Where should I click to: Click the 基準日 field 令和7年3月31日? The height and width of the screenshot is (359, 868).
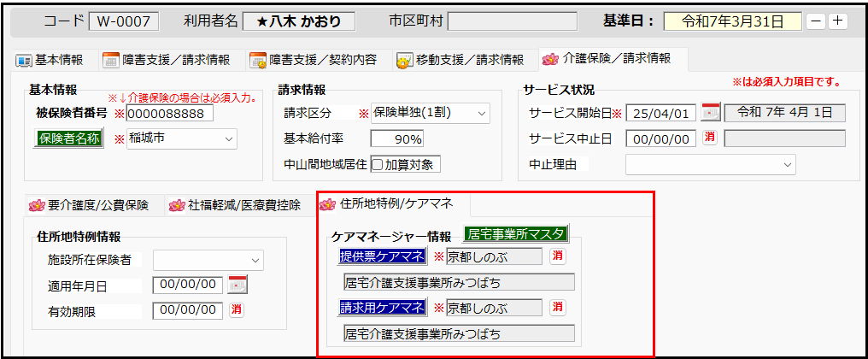(x=732, y=21)
